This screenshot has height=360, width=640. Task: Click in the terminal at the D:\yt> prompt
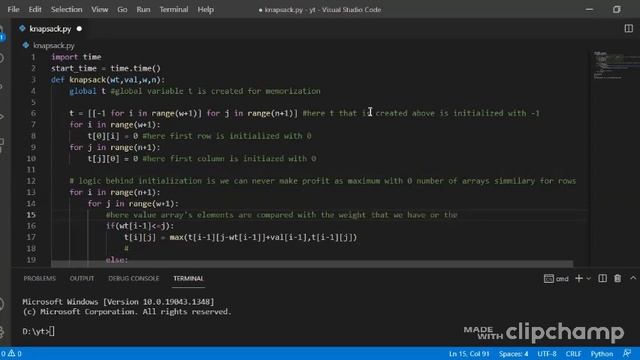tap(39, 331)
